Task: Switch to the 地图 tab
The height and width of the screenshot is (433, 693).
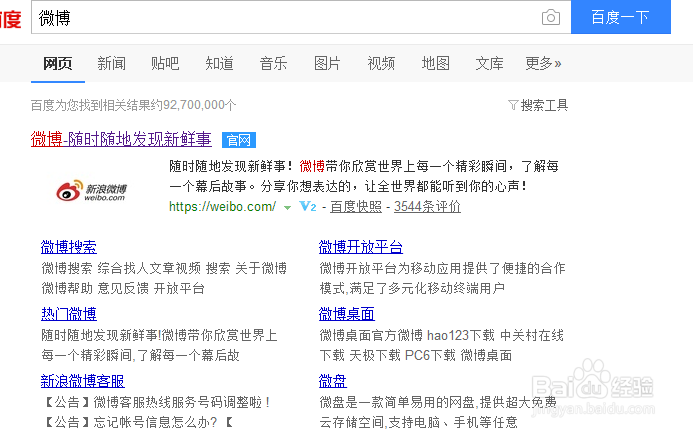Action: [x=435, y=64]
